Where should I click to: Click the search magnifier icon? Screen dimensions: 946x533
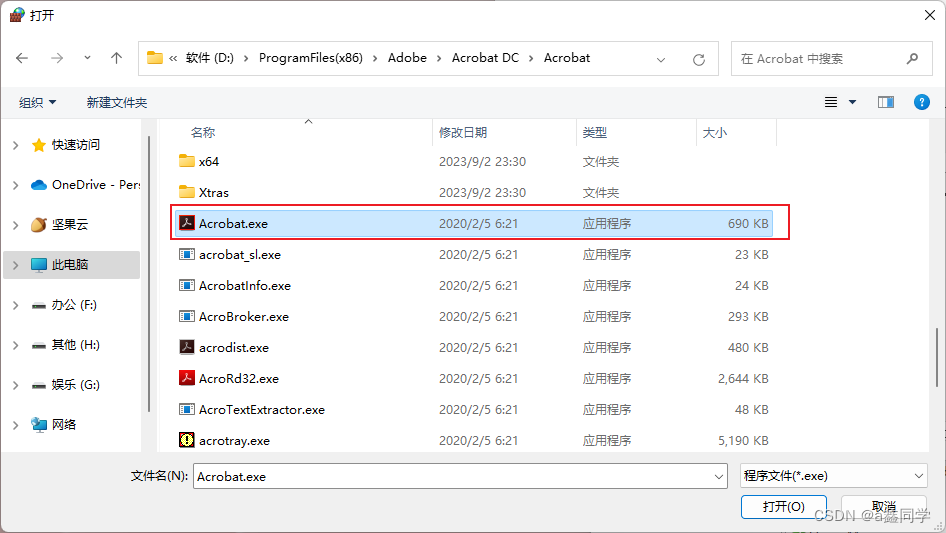912,59
